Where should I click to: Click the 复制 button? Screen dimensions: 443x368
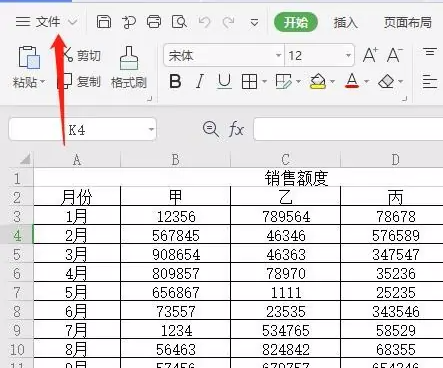(80, 82)
